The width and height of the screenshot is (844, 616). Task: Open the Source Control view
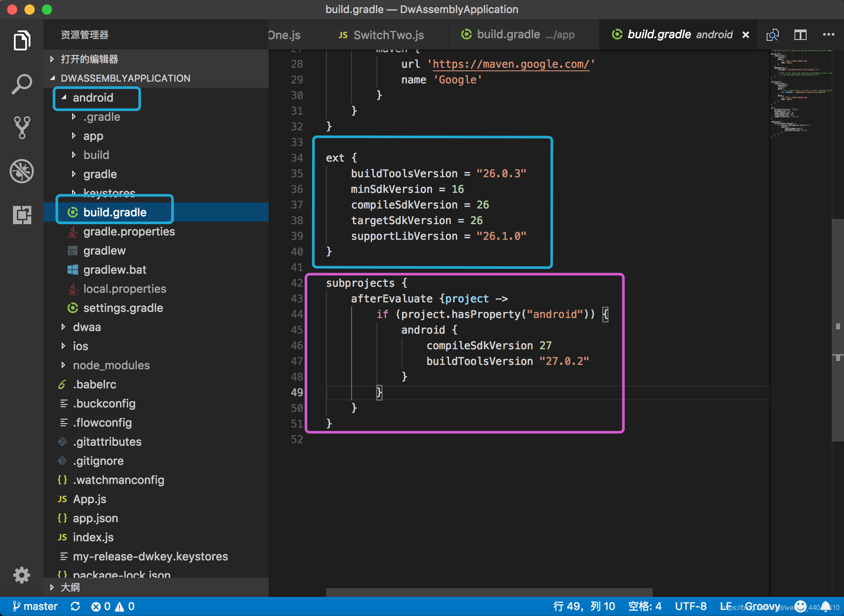22,128
